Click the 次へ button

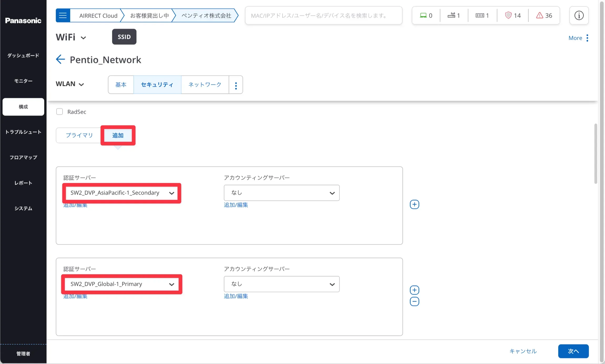(x=573, y=351)
